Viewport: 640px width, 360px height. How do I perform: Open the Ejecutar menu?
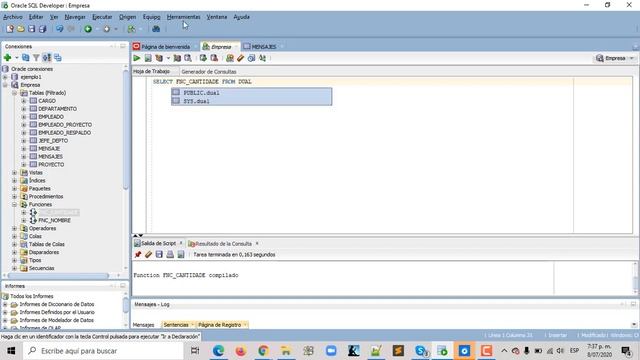point(102,17)
